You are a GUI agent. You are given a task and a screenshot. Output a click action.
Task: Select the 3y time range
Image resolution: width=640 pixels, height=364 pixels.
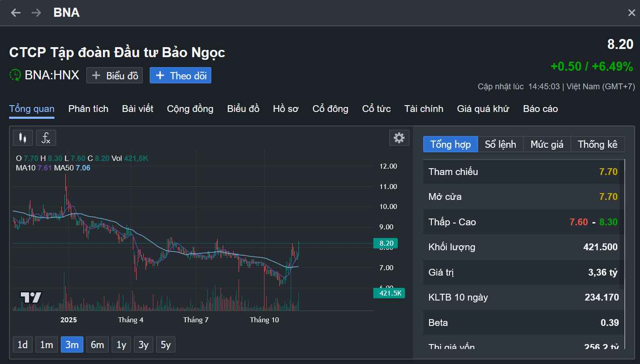pos(143,345)
